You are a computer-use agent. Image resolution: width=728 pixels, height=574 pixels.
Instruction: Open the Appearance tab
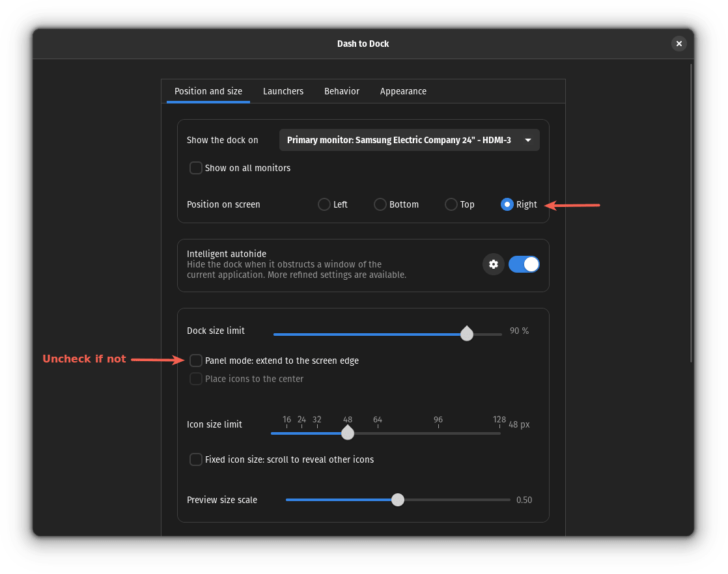click(403, 91)
